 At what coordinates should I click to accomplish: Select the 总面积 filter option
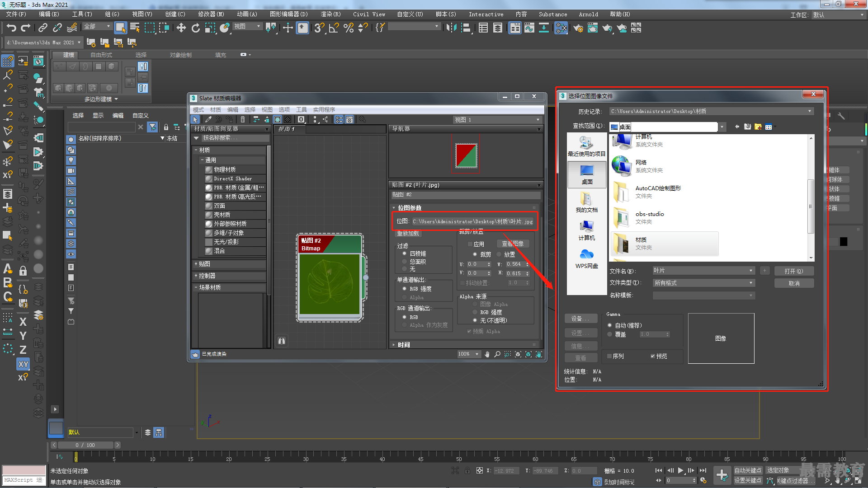pos(405,262)
